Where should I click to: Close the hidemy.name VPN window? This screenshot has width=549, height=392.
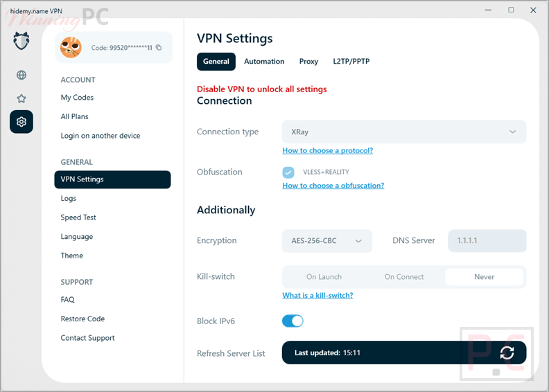pos(533,10)
